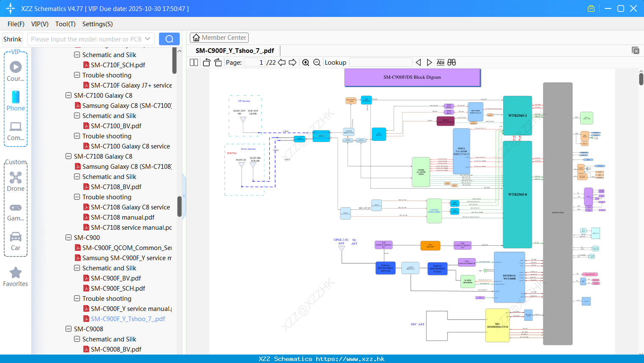Click the page number field
This screenshot has width=644, height=363.
[x=255, y=62]
